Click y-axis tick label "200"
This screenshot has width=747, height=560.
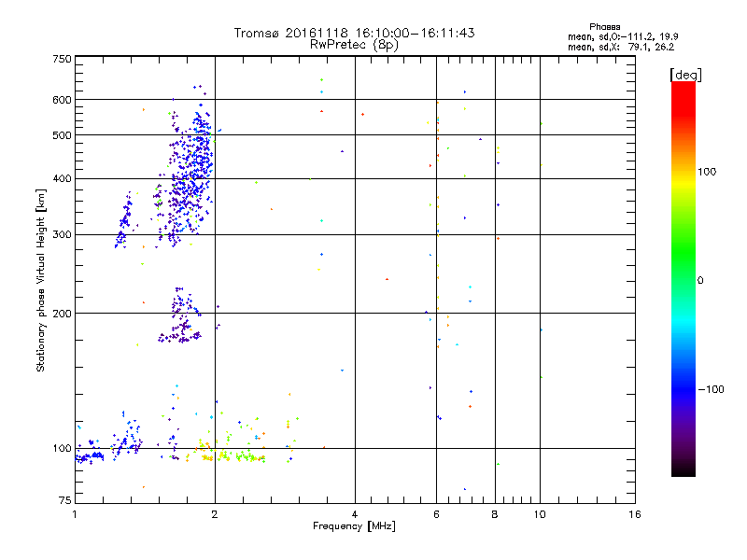click(x=62, y=314)
